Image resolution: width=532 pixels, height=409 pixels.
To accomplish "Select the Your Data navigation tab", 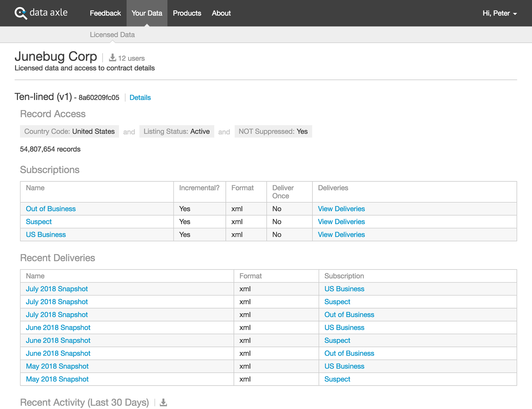I will click(147, 13).
